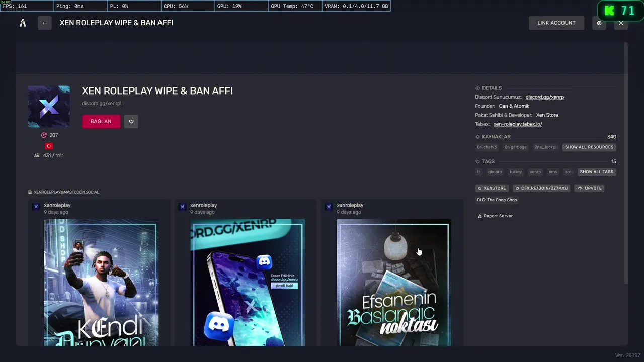644x362 pixels.
Task: Click the 0r-garbage resource chip
Action: (x=515, y=147)
